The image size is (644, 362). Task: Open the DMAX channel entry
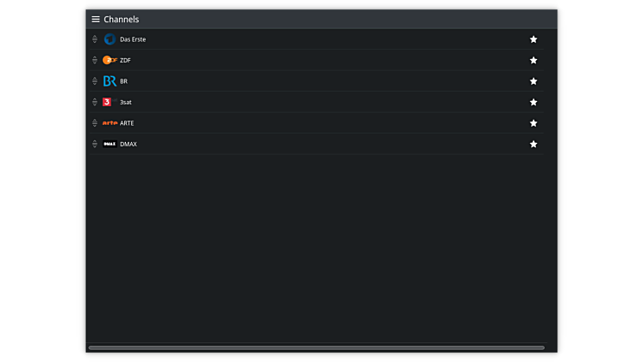point(128,144)
